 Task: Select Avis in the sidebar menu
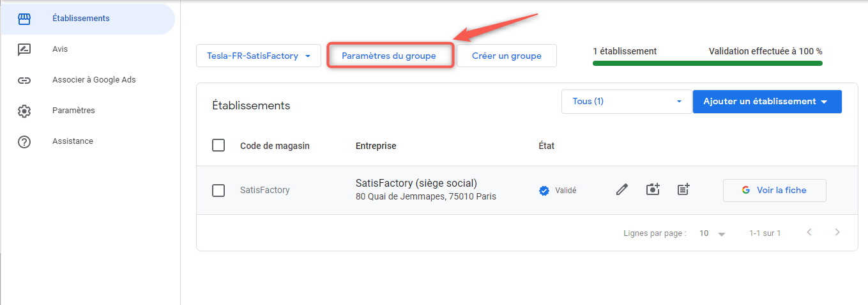click(60, 49)
